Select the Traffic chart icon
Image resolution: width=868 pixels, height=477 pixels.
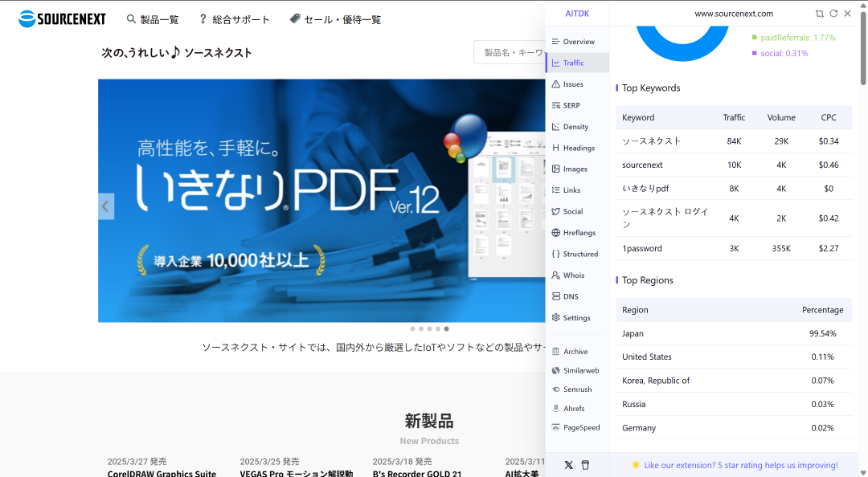[x=556, y=63]
